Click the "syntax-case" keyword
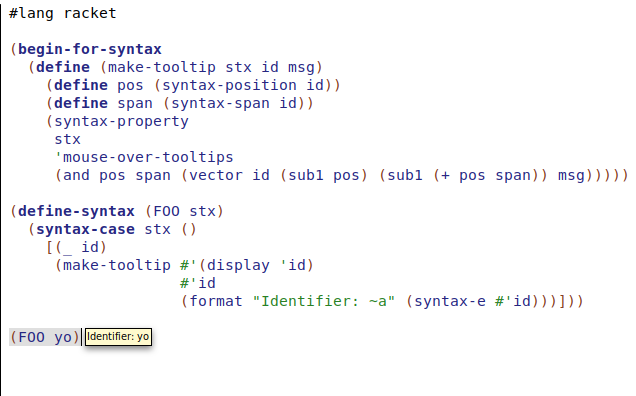The image size is (636, 396). [85, 230]
